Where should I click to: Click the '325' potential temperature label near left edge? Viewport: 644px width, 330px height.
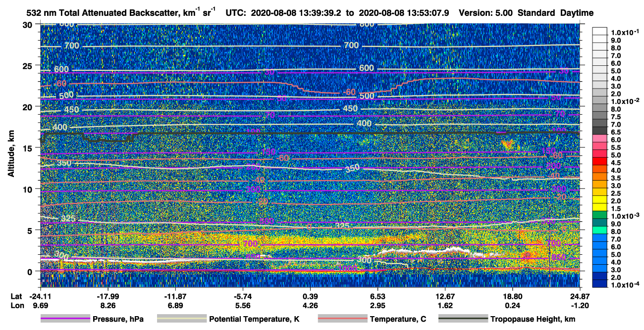(x=68, y=218)
